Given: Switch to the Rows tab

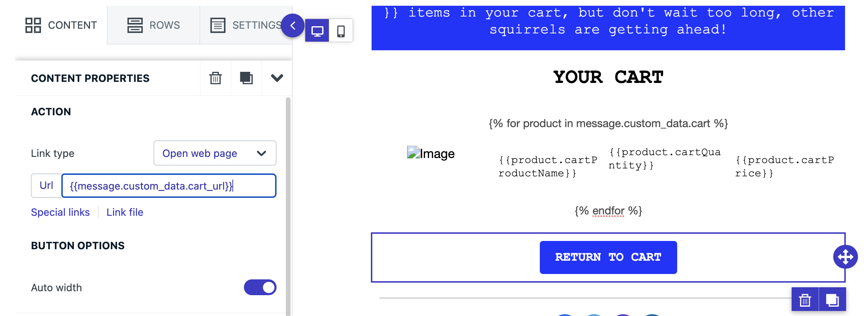Looking at the screenshot, I should click(x=154, y=25).
